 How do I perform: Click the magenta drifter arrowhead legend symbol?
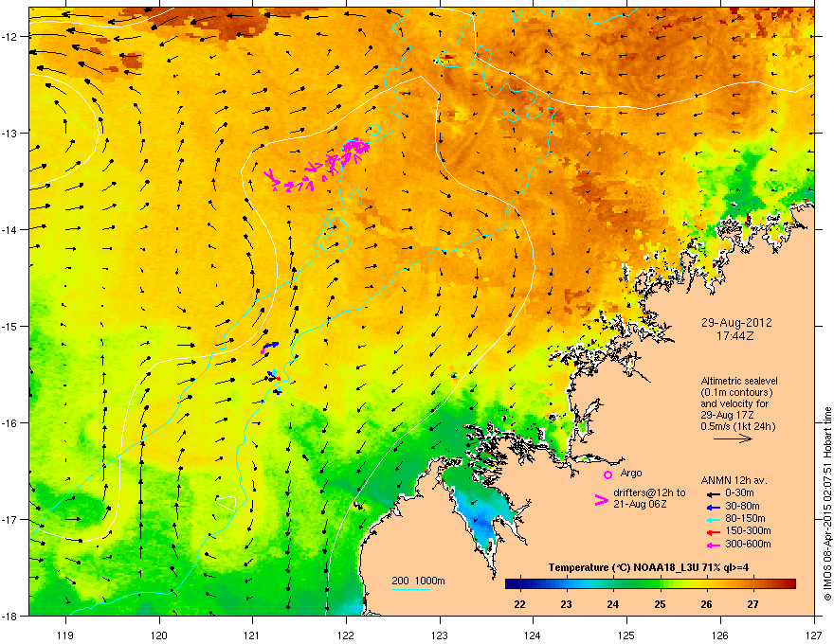601,500
